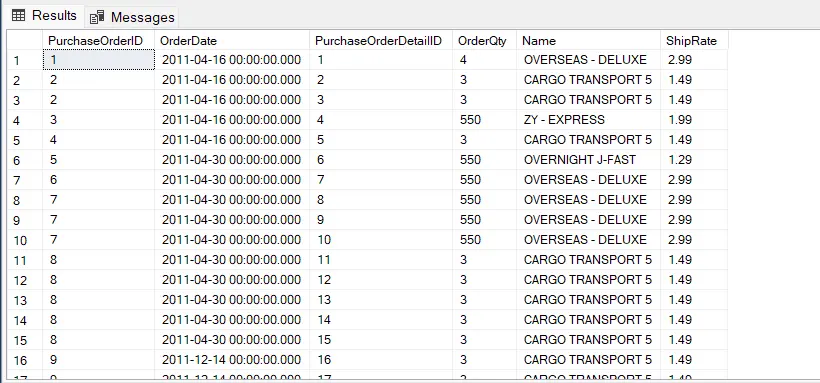The height and width of the screenshot is (383, 820).
Task: Select row 1 by its row number
Action: tap(25, 60)
